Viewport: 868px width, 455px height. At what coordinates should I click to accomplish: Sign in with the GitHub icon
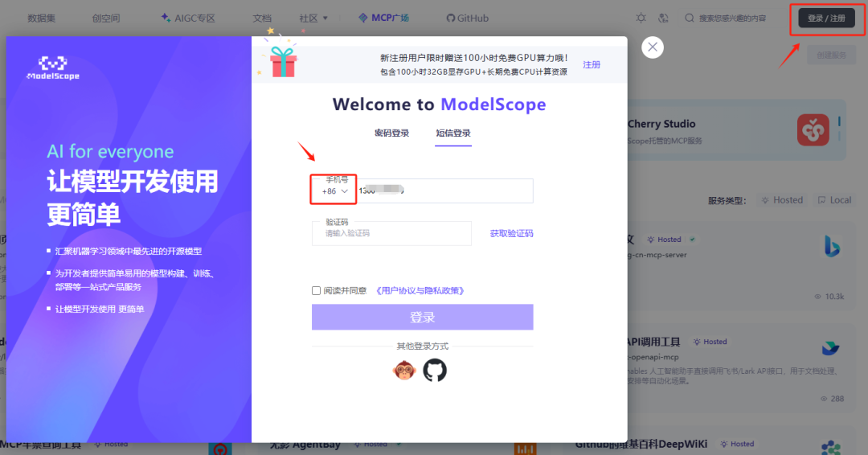[x=435, y=370]
